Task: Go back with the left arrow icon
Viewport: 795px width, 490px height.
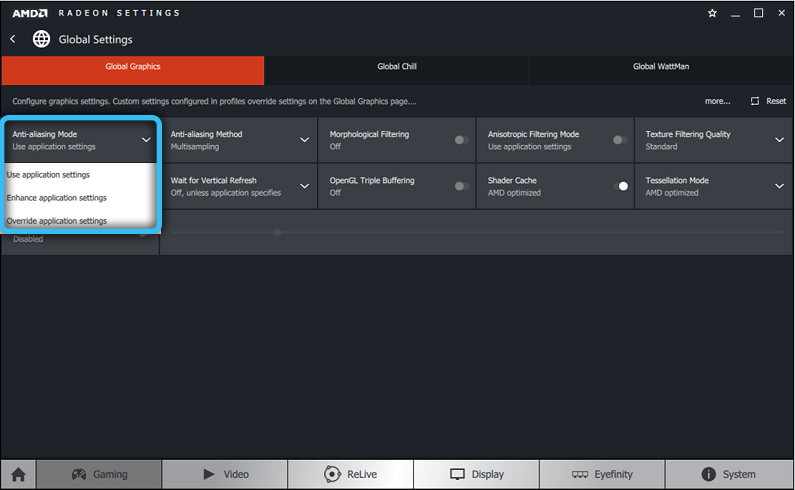Action: [13, 39]
